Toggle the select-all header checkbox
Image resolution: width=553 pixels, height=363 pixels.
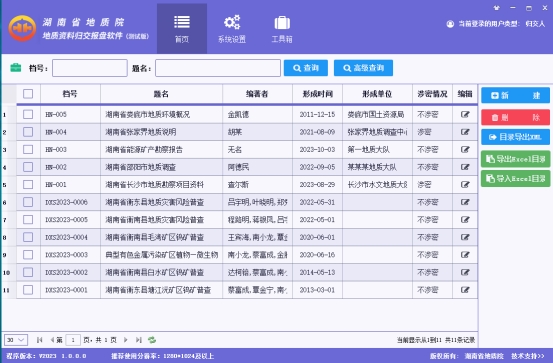[28, 94]
